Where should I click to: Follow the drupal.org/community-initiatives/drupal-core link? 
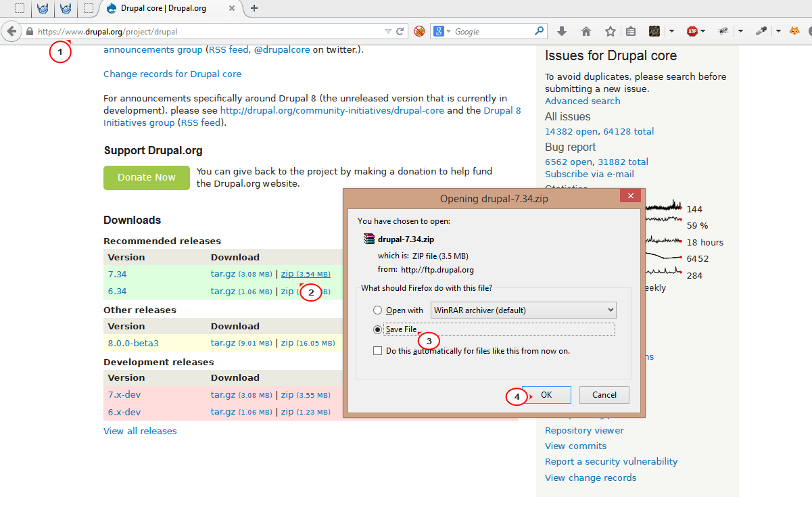coord(333,110)
